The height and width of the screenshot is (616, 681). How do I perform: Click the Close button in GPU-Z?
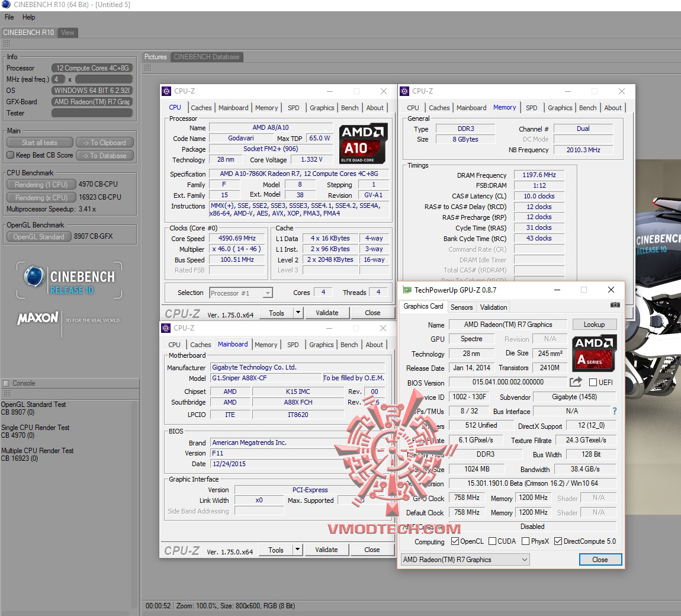click(600, 560)
